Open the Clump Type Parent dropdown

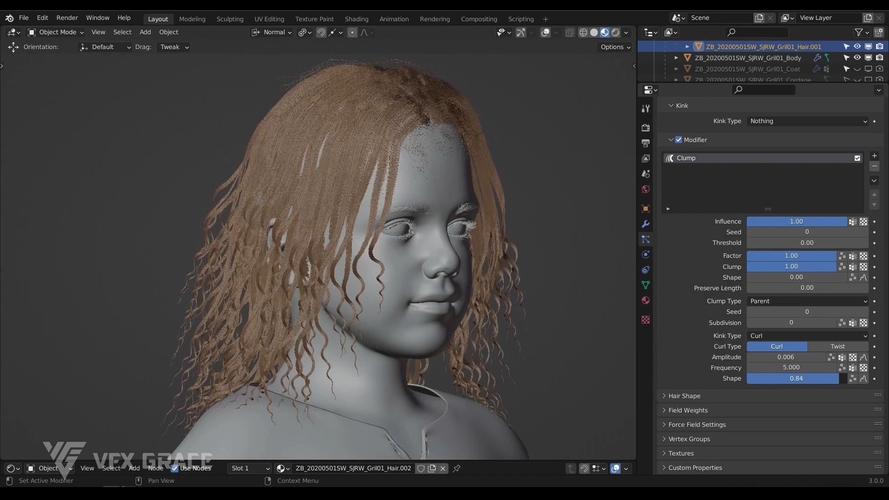click(807, 301)
